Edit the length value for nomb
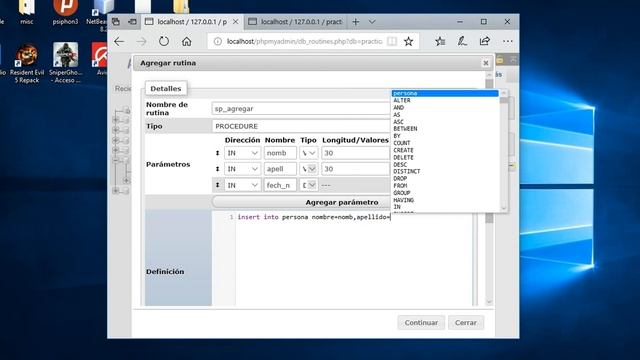The image size is (640, 360). point(356,153)
